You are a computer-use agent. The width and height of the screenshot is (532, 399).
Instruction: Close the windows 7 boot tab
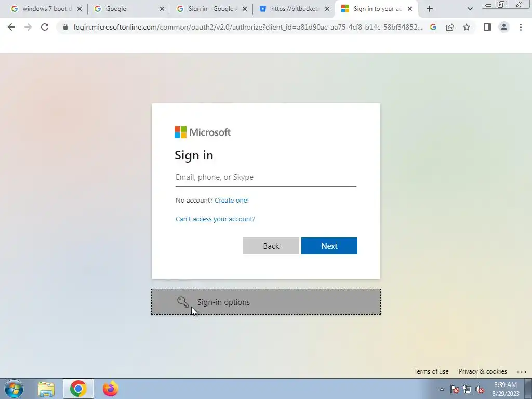point(79,9)
